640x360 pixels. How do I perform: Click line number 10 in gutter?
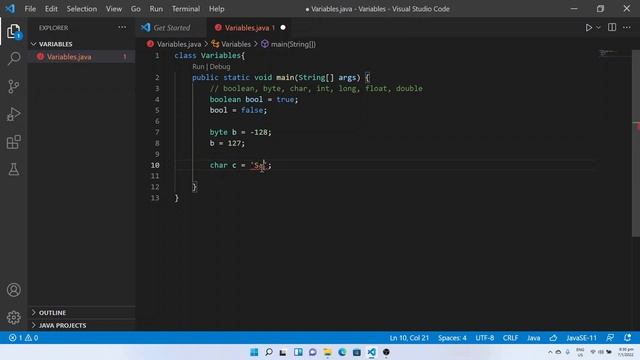(155, 165)
